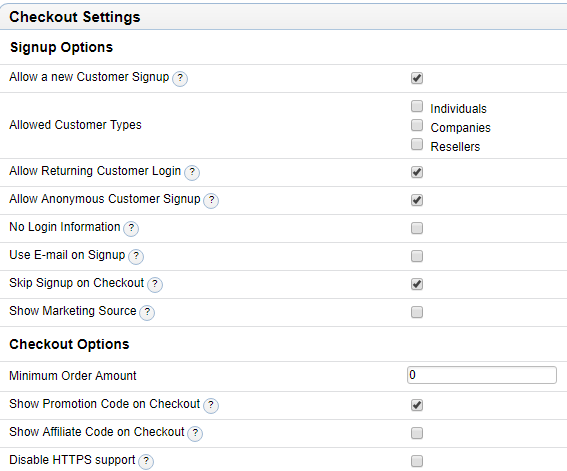The image size is (567, 471).
Task: Open help icon for Allow a new Customer Signup
Action: 180,78
